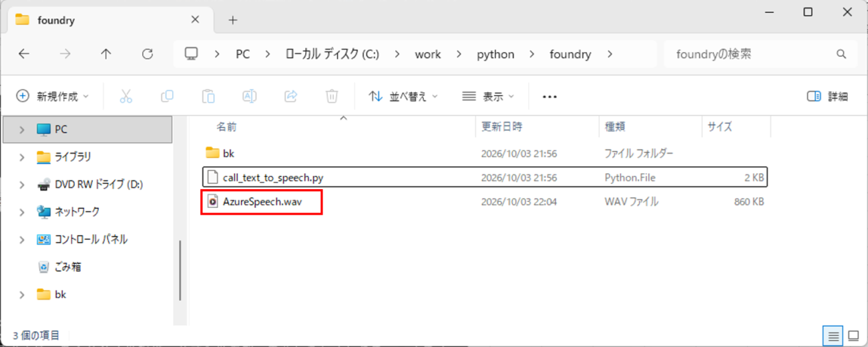Click the Forward navigation arrow
Screen dimensions: 868x347
pyautogui.click(x=65, y=54)
